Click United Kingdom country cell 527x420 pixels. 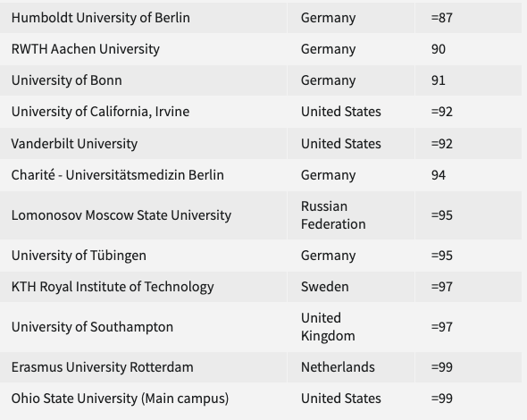pos(351,327)
